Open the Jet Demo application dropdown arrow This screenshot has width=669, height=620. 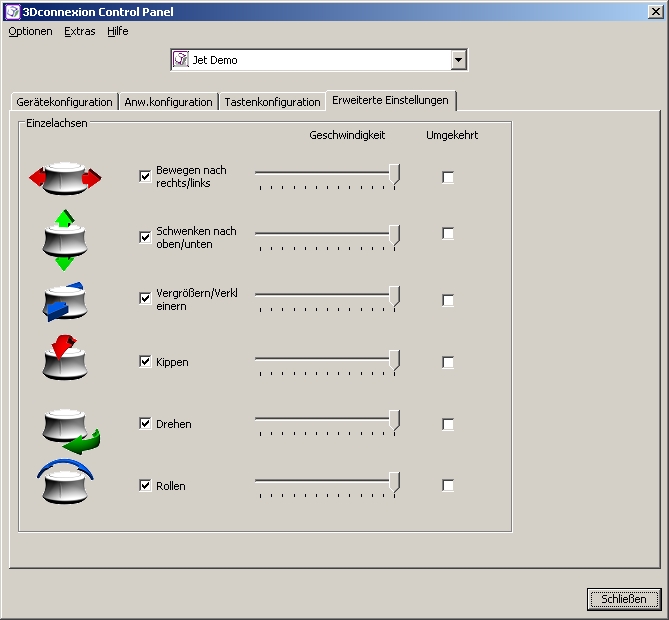[458, 60]
